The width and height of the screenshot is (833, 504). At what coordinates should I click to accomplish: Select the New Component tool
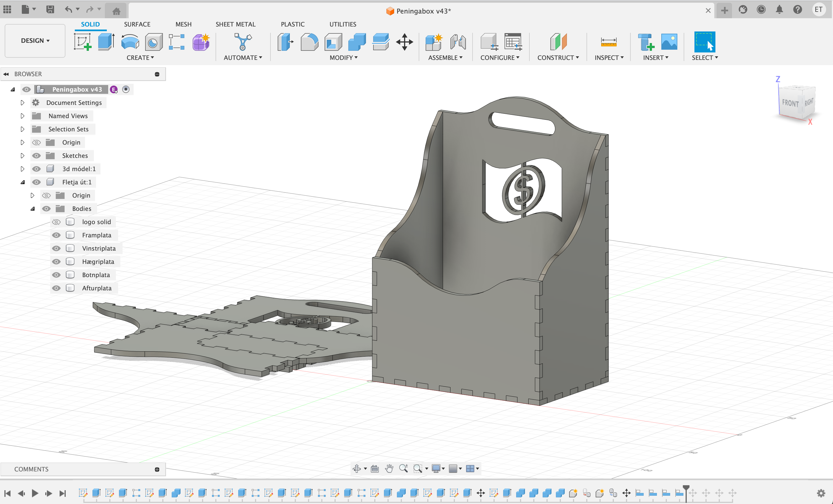coord(434,42)
